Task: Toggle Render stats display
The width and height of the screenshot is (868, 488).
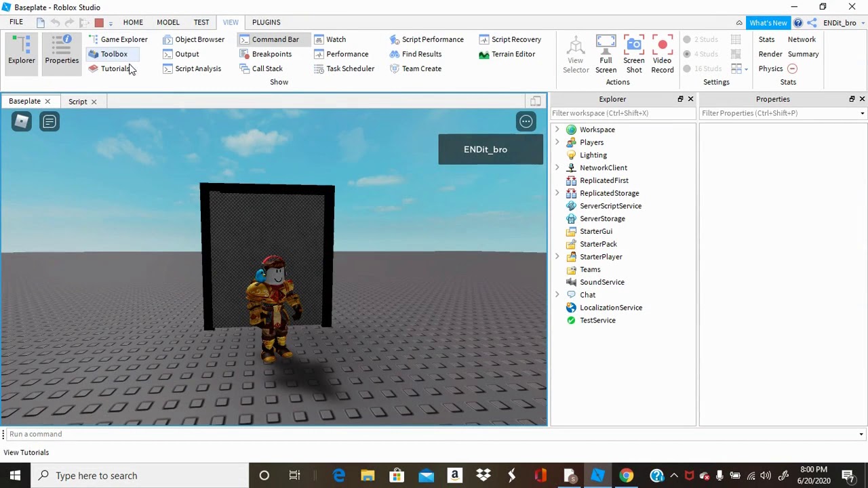Action: [x=770, y=54]
